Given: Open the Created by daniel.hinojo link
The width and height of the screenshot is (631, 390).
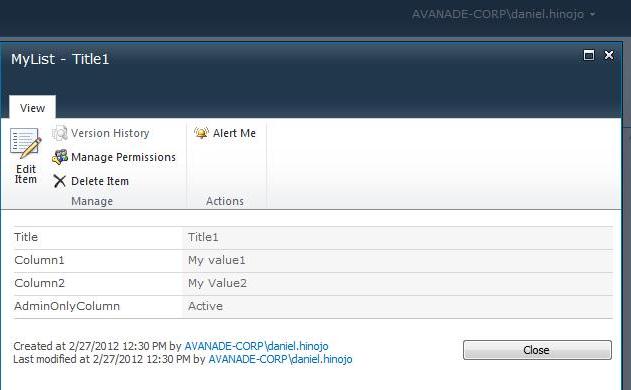Looking at the screenshot, I should tap(256, 346).
